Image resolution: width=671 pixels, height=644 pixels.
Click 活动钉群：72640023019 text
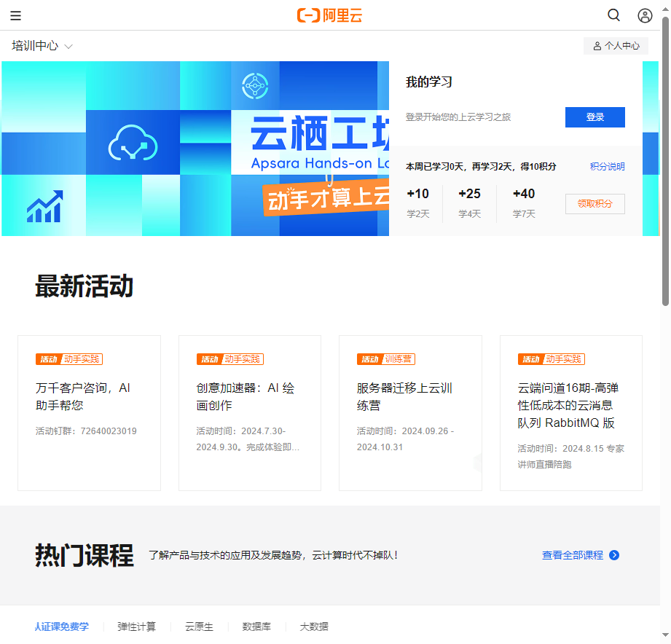point(86,431)
